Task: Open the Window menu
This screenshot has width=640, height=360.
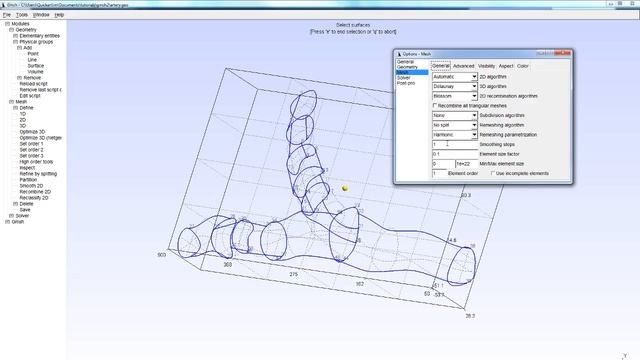Action: pyautogui.click(x=41, y=15)
